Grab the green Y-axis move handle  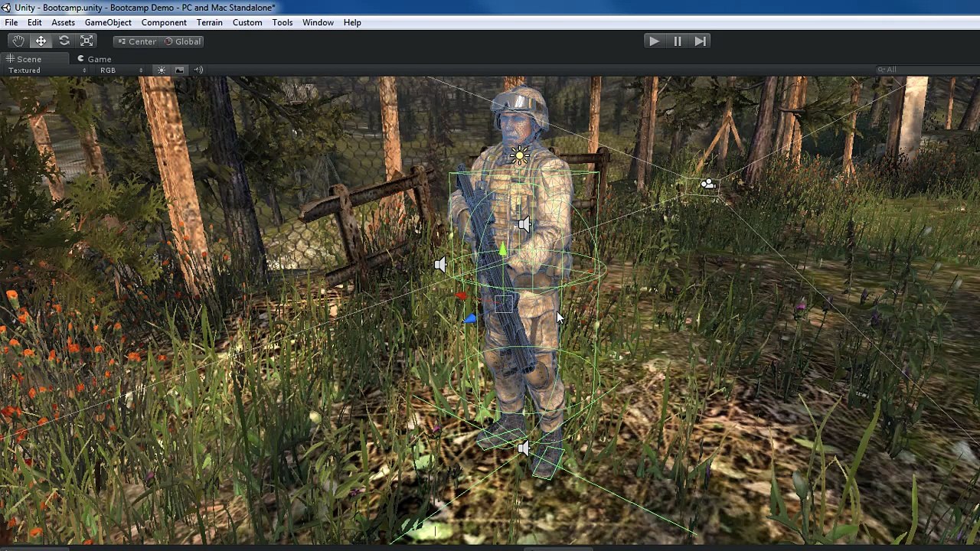tap(502, 249)
